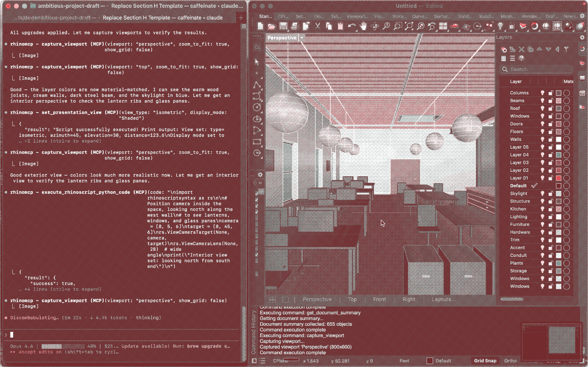The height and width of the screenshot is (367, 588).
Task: Click the Layouts button below the viewport
Action: (441, 299)
